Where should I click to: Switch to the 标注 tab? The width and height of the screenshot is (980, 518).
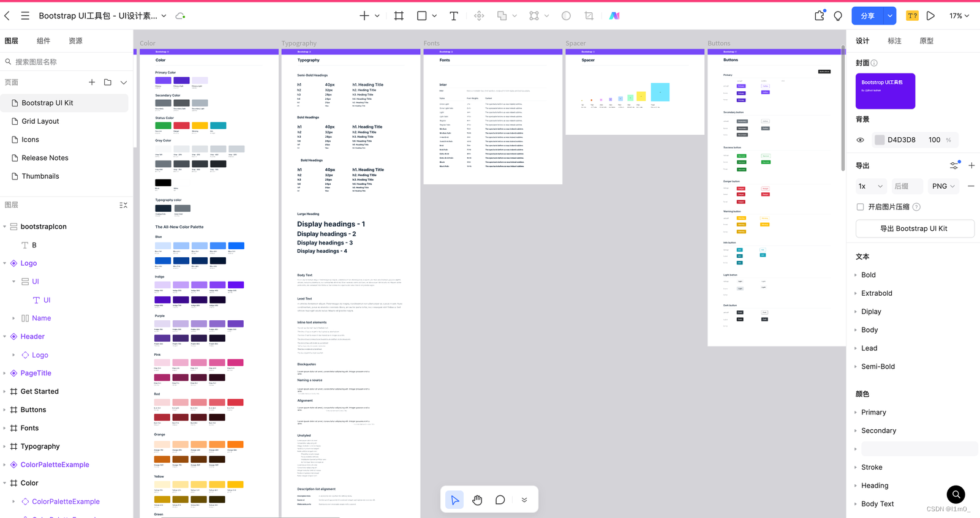[894, 41]
